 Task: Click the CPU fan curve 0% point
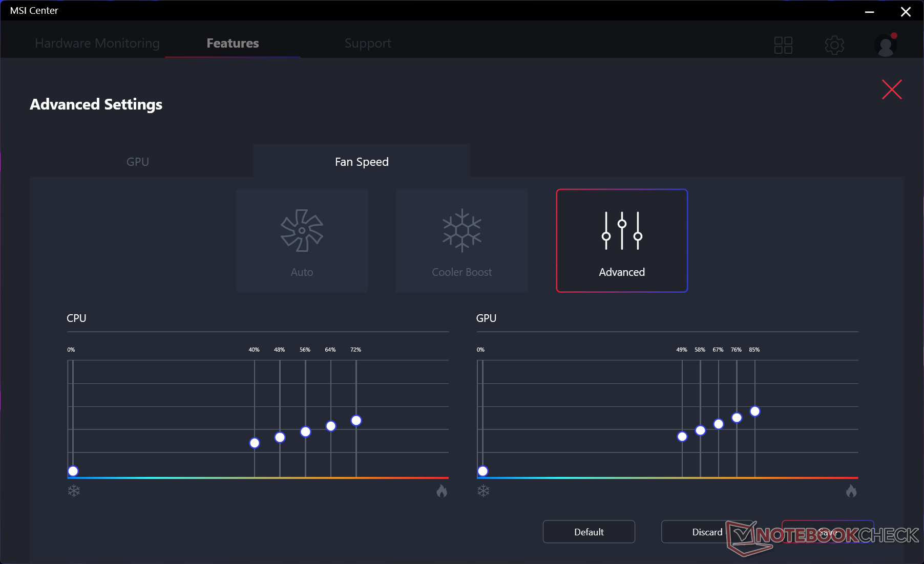73,471
